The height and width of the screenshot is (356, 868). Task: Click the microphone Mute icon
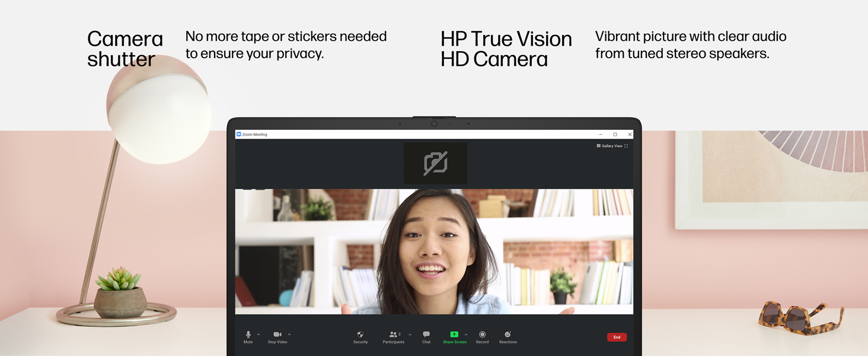248,334
